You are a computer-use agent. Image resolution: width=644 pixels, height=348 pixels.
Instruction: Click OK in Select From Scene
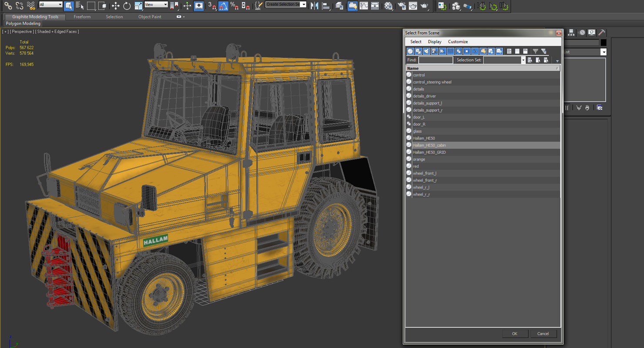515,334
